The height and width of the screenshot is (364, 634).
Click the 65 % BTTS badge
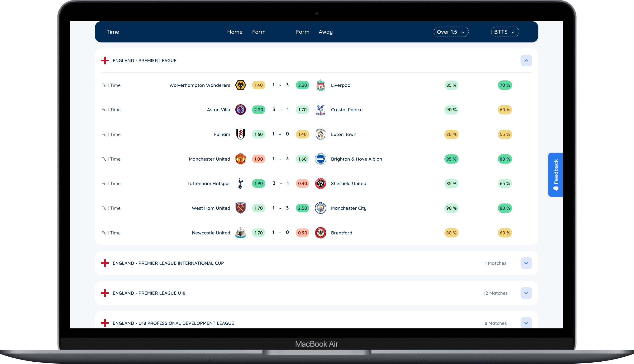click(505, 183)
